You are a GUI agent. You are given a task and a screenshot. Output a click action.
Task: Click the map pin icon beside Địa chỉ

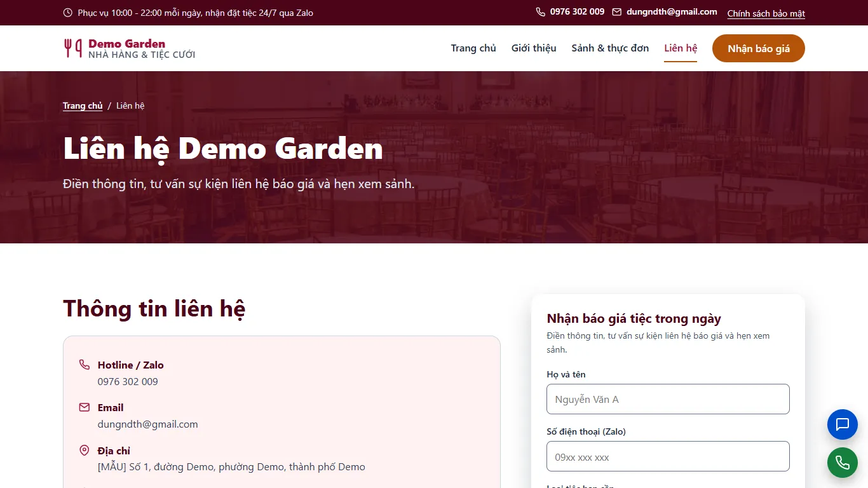pyautogui.click(x=85, y=451)
